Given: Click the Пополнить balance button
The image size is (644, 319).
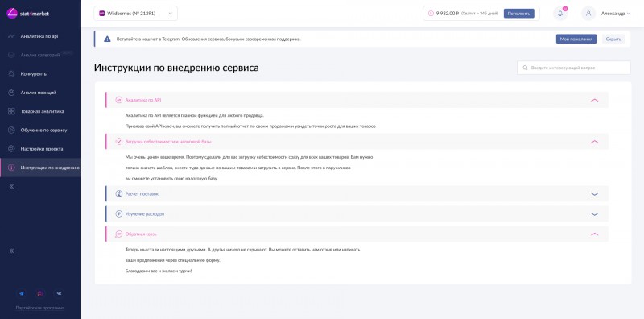Looking at the screenshot, I should [x=518, y=14].
